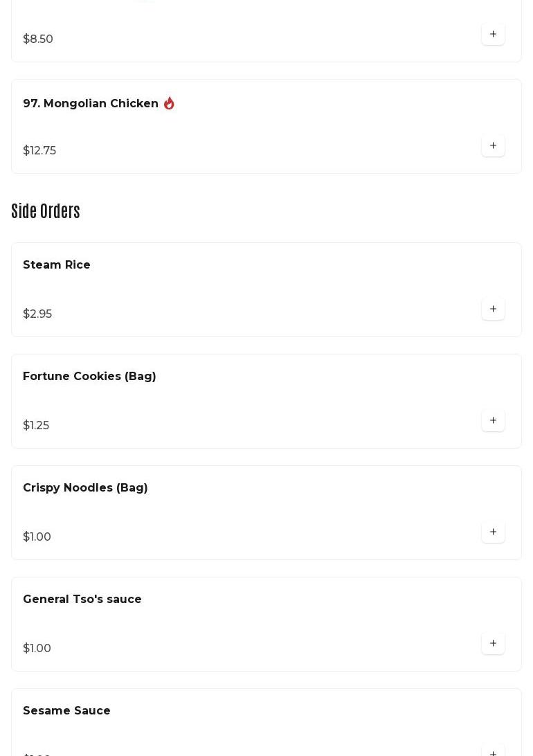The image size is (533, 756).
Task: Add Steam Rice using plus icon
Action: 493,309
